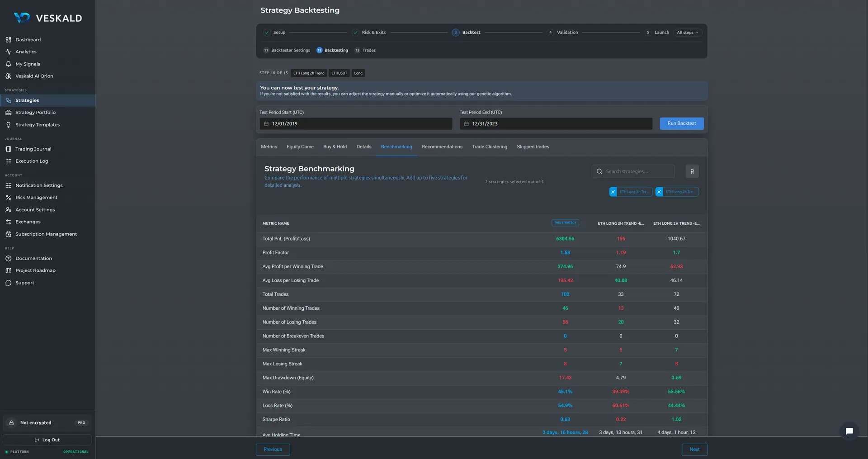Click the Win Rate value 45.1%
This screenshot has height=459, width=868.
pyautogui.click(x=565, y=392)
